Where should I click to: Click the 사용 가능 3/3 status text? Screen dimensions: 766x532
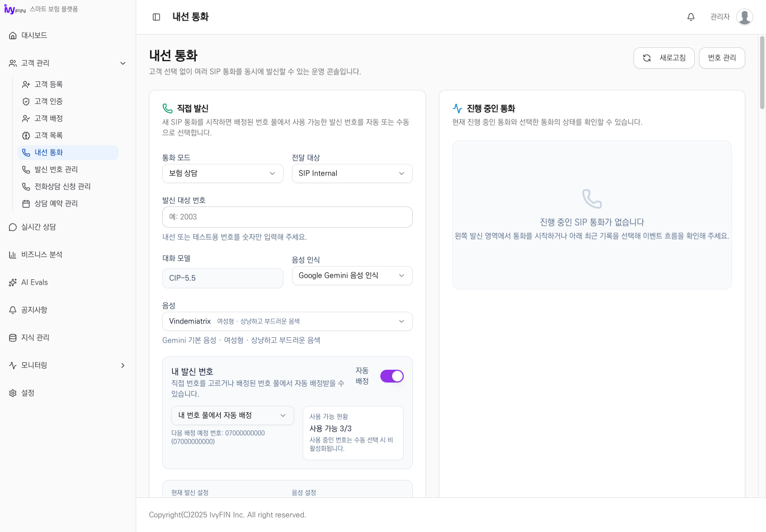tap(330, 429)
